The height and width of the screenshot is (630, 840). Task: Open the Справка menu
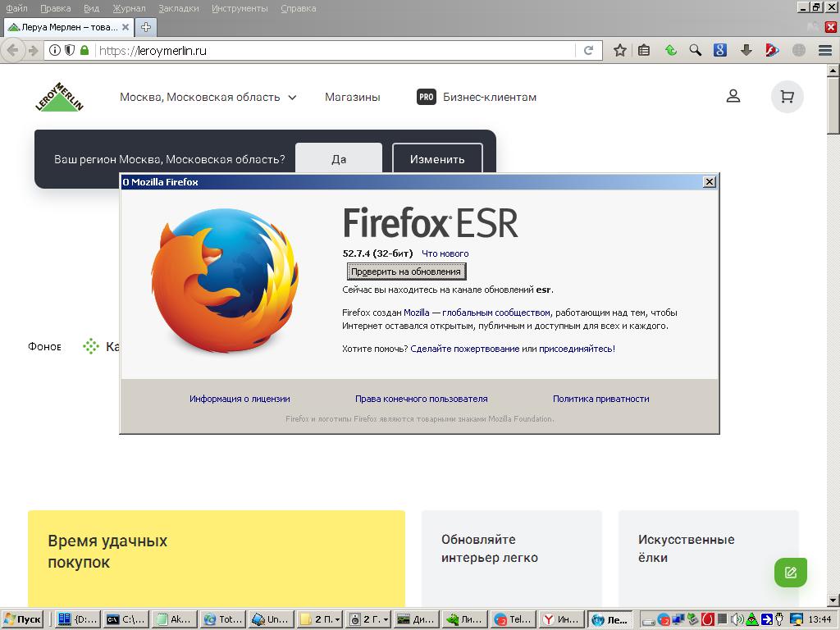click(298, 8)
